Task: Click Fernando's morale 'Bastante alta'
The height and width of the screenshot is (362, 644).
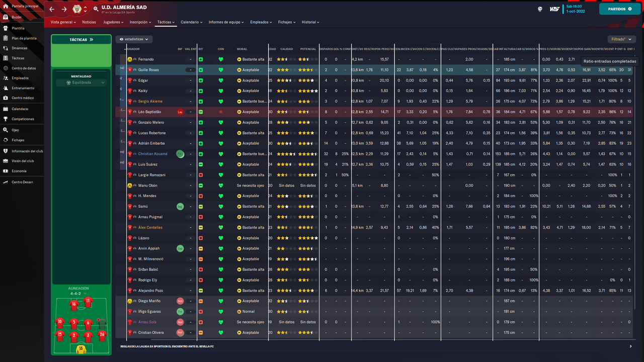Action: tap(253, 59)
